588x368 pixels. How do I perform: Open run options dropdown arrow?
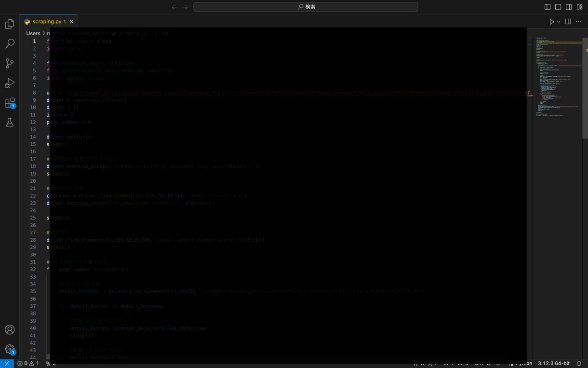[559, 22]
